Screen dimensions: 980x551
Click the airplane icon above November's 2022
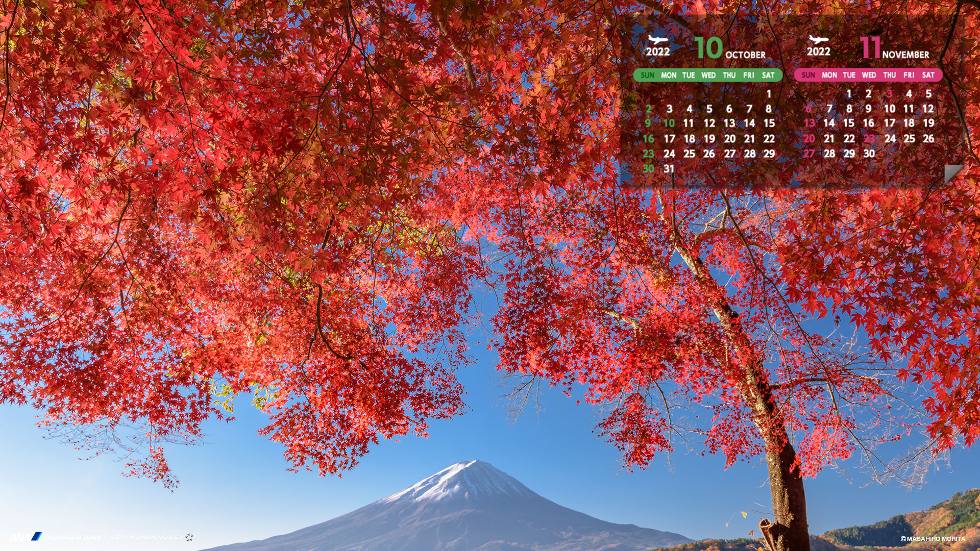[818, 40]
